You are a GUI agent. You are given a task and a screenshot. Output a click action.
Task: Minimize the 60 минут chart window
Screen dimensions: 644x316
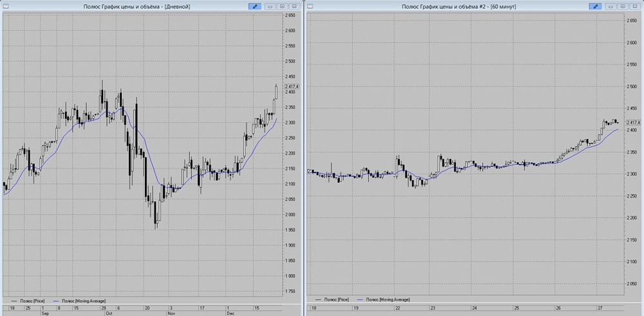pos(611,6)
